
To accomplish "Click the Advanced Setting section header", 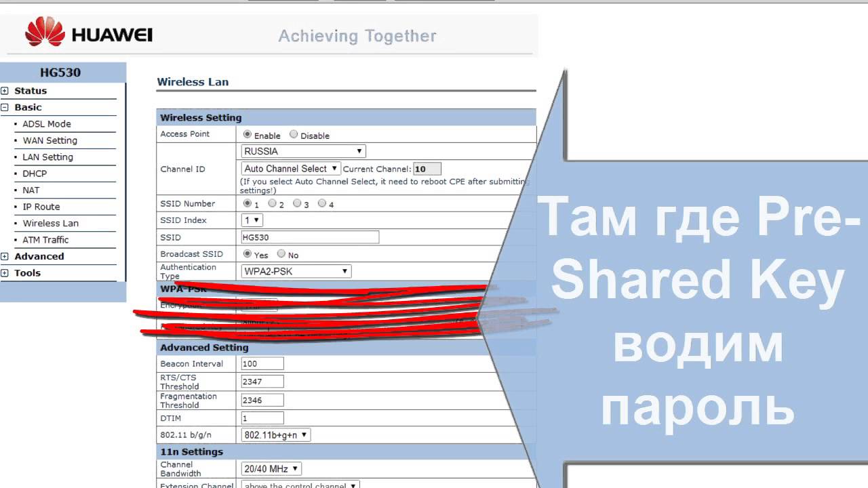I will pos(204,348).
